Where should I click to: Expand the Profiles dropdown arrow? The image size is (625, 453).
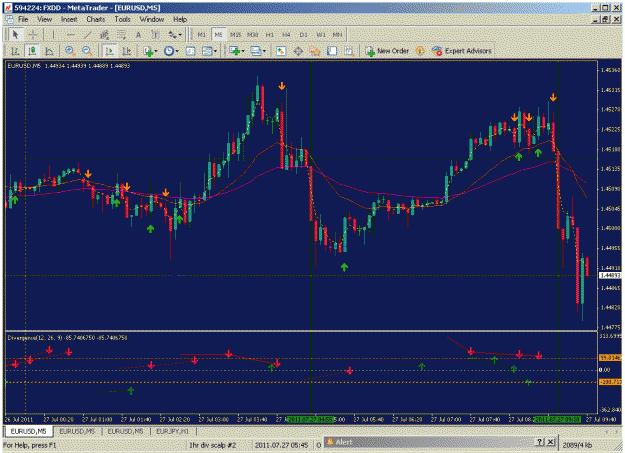(264, 51)
